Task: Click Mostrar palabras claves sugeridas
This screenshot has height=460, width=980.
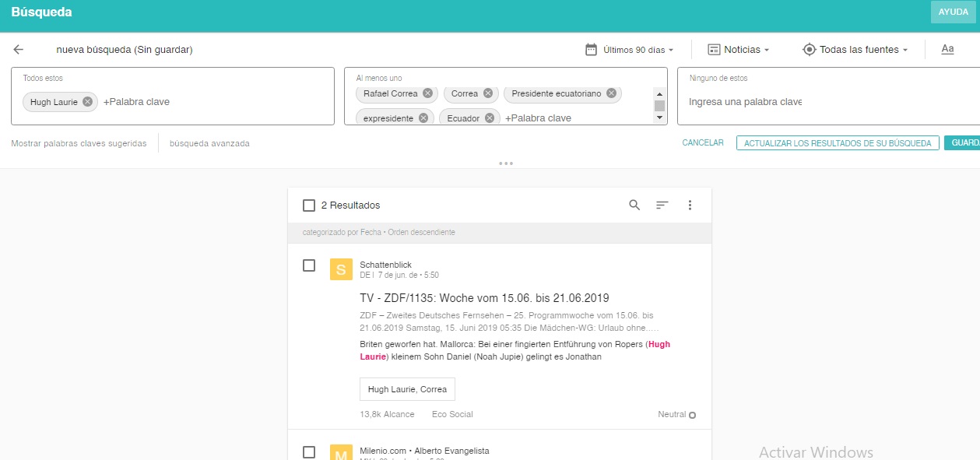Action: [x=79, y=143]
